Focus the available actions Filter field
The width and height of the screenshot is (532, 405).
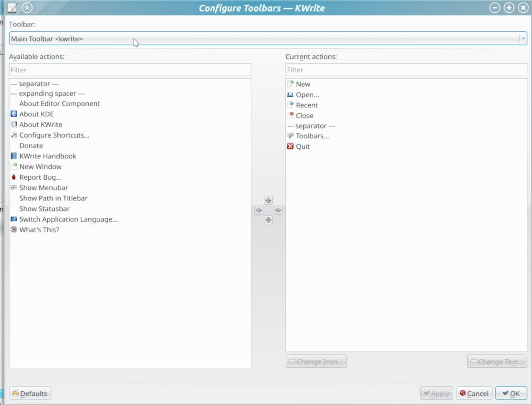click(x=130, y=70)
